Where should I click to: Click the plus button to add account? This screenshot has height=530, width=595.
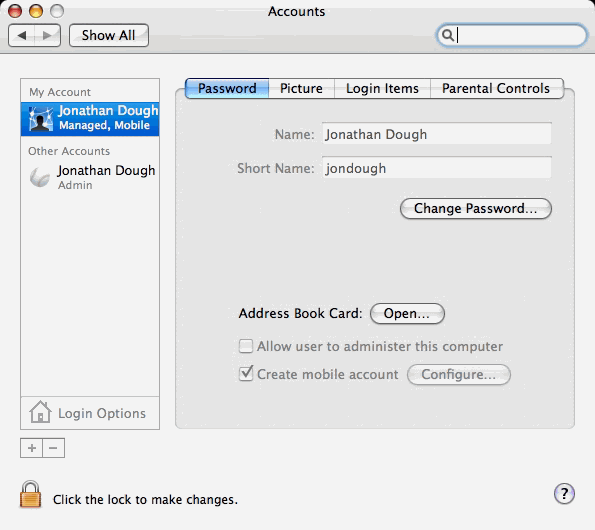point(32,448)
